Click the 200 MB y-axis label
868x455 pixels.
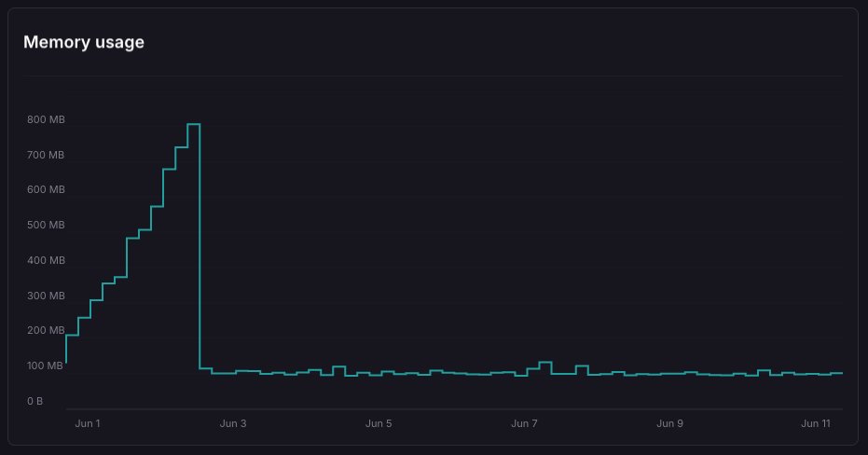point(46,330)
